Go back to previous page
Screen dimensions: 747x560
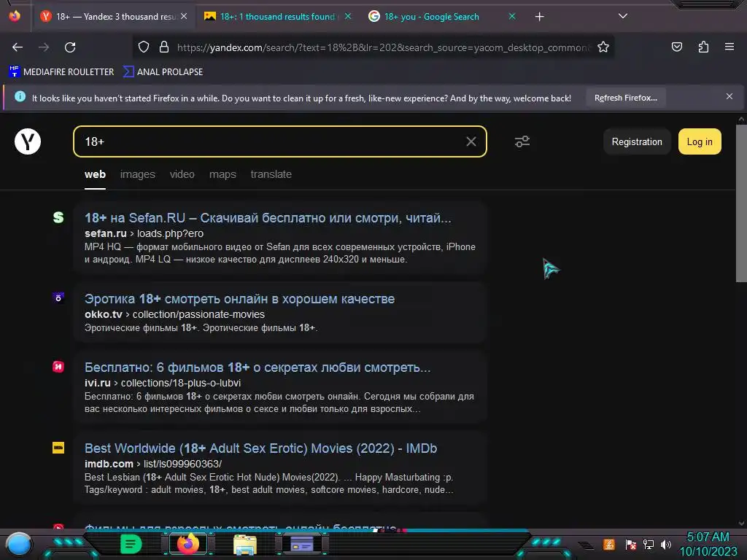click(18, 47)
